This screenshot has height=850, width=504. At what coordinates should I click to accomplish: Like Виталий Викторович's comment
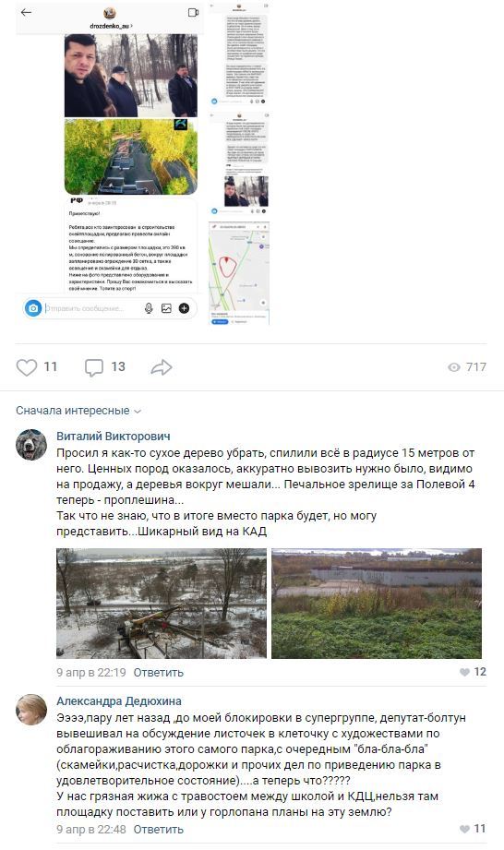coord(473,672)
